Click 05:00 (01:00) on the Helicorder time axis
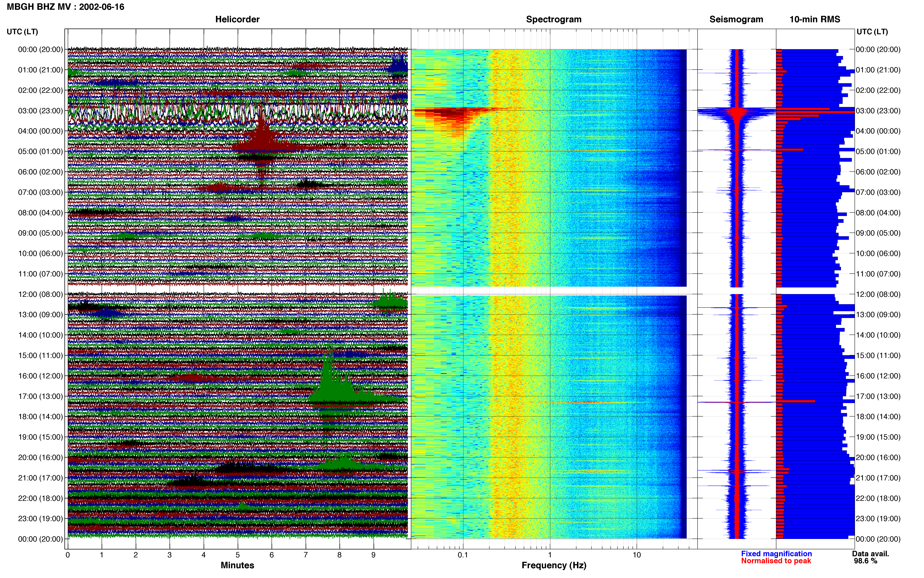 [41, 151]
